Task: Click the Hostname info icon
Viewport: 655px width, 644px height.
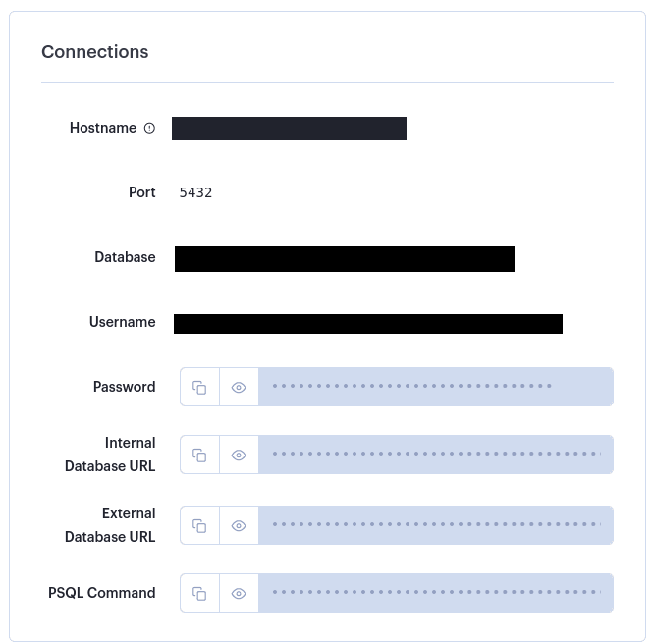Action: 149,128
